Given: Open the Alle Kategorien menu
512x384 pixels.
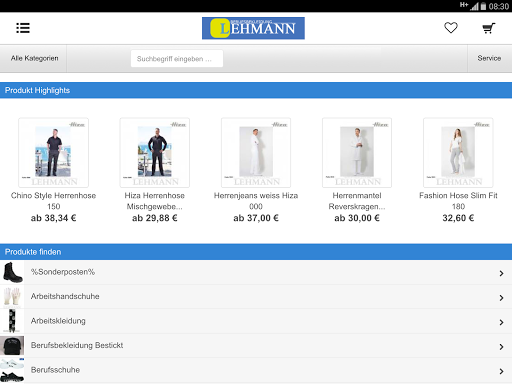Looking at the screenshot, I should (34, 58).
